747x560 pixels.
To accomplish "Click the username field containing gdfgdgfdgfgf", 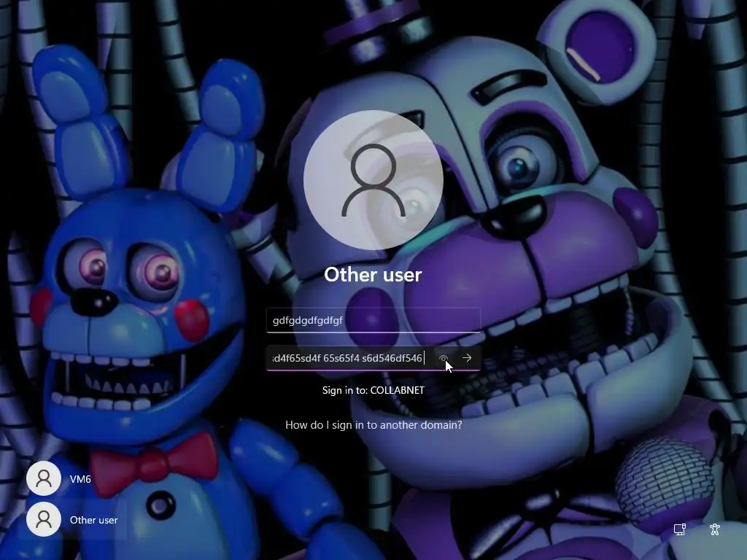I will (373, 320).
